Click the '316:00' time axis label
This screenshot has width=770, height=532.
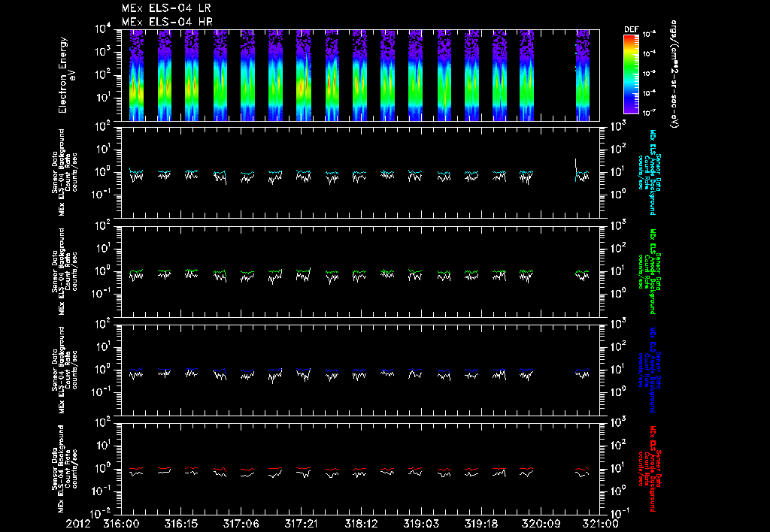[x=121, y=524]
